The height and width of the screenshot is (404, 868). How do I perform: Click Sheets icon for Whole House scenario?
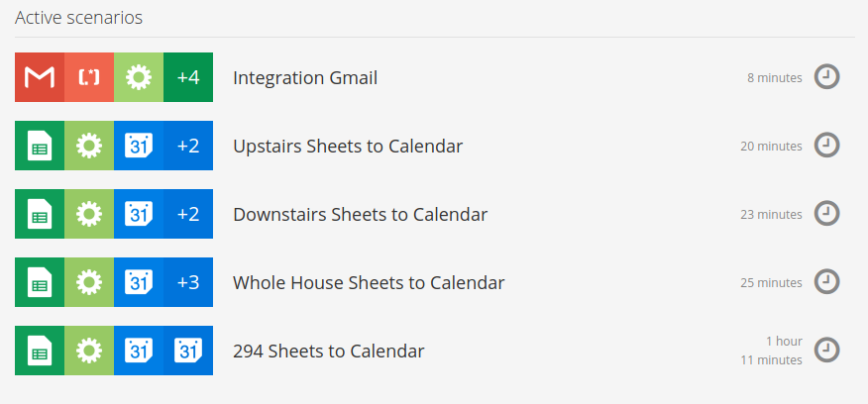click(x=40, y=282)
